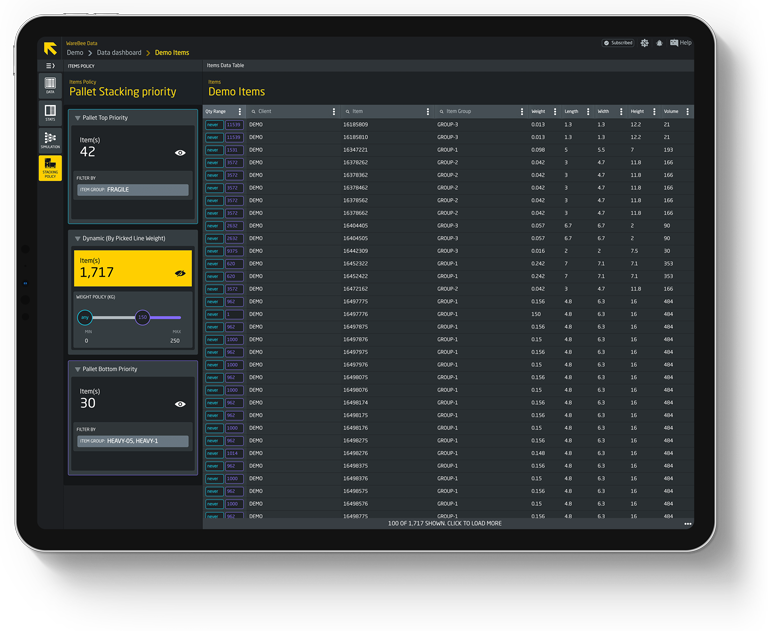Open the Help chat icon

[x=681, y=43]
